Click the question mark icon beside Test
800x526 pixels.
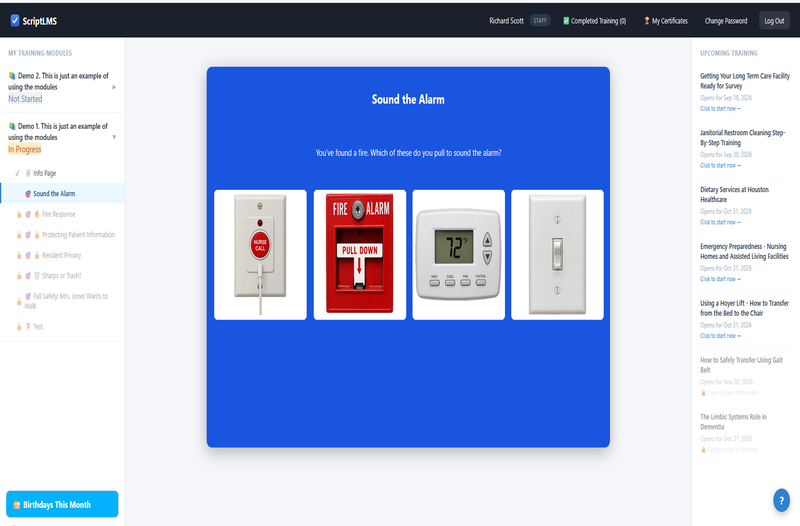click(28, 327)
